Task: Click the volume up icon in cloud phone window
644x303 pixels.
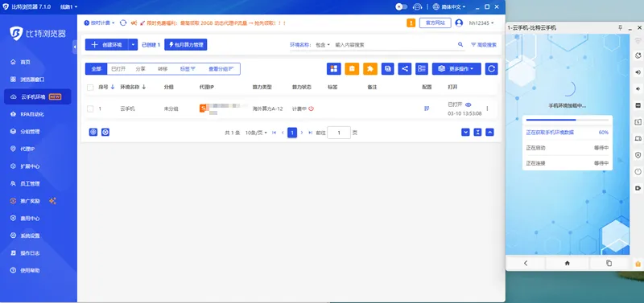Action: (x=638, y=72)
